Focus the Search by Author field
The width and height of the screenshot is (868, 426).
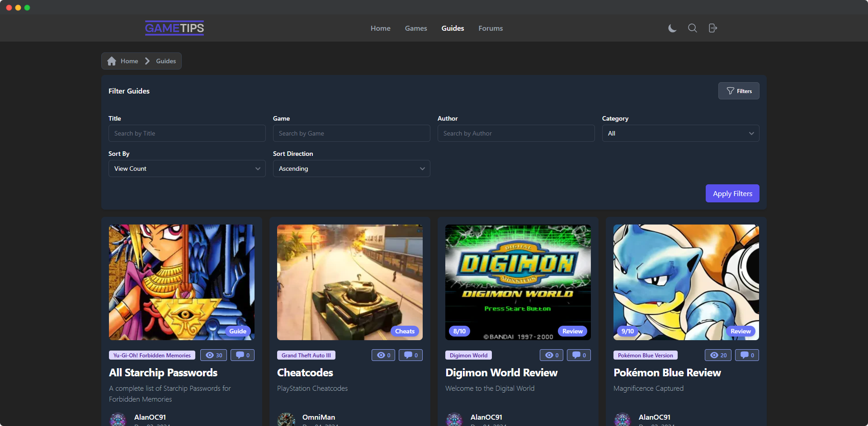pos(516,133)
